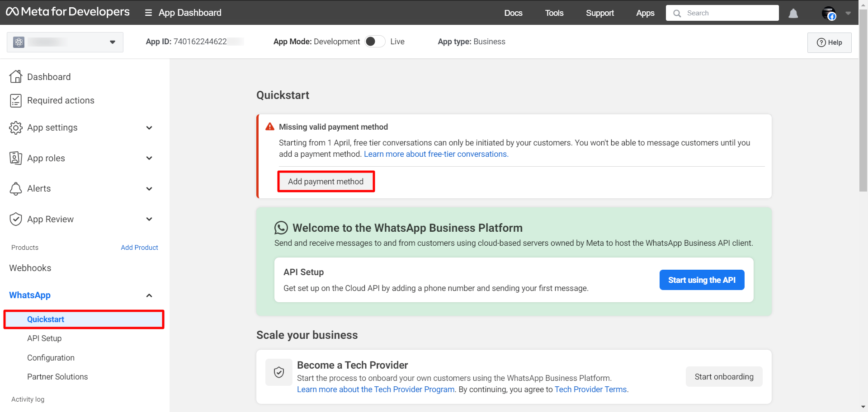Image resolution: width=868 pixels, height=412 pixels.
Task: Collapse the WhatsApp product section
Action: (x=149, y=295)
